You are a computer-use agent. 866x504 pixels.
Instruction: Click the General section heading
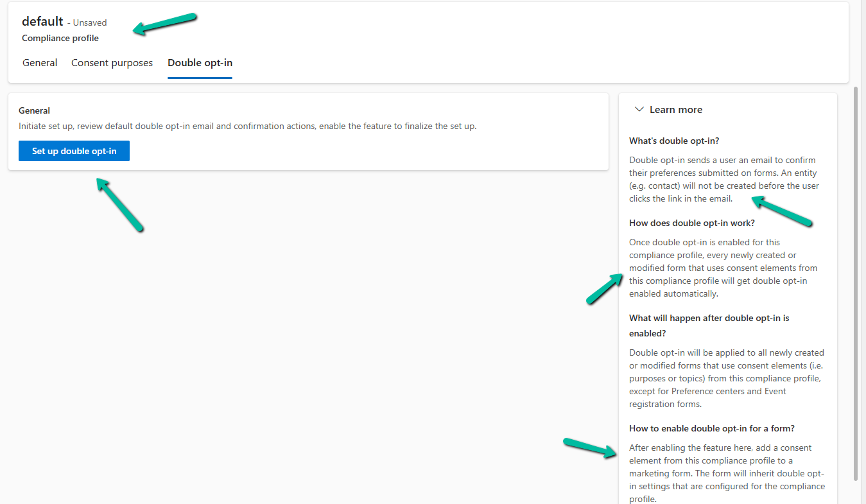34,110
